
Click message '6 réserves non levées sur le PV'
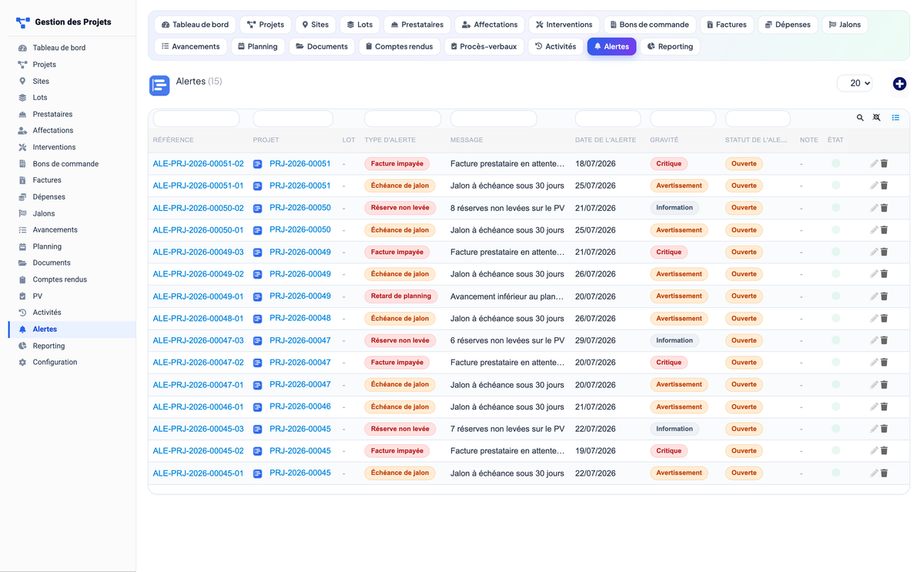pyautogui.click(x=507, y=340)
